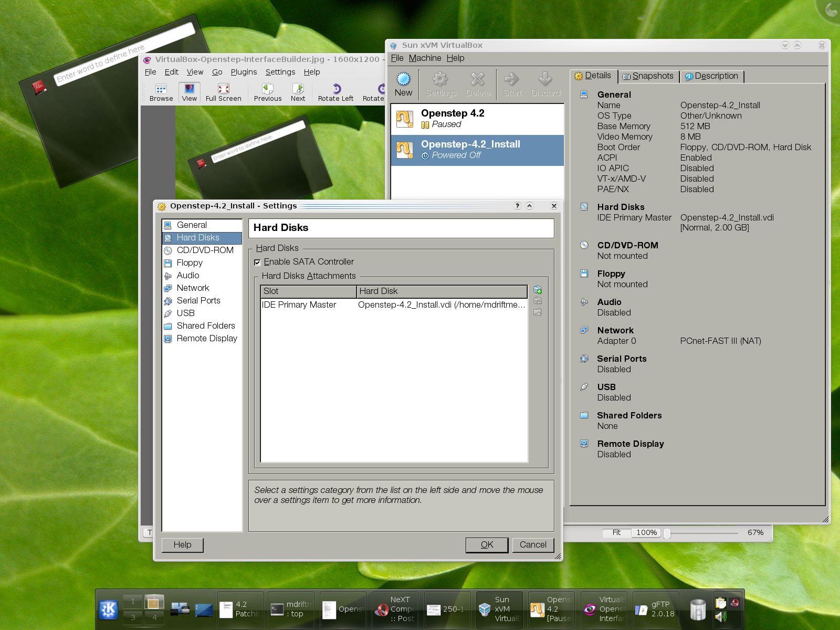Uncheck Enable SATA Controller checkbox
This screenshot has width=840, height=630.
[257, 262]
